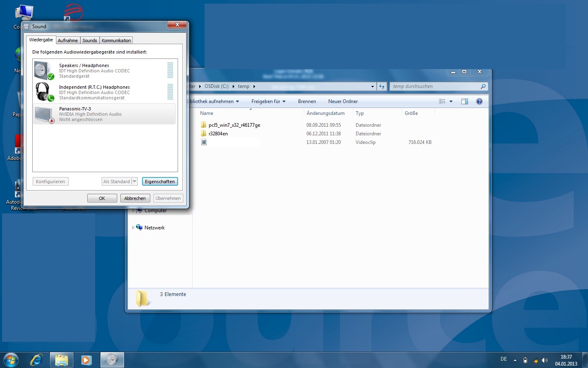The height and width of the screenshot is (368, 588).
Task: Click 08.09.2011 09:55 date cell
Action: 323,125
